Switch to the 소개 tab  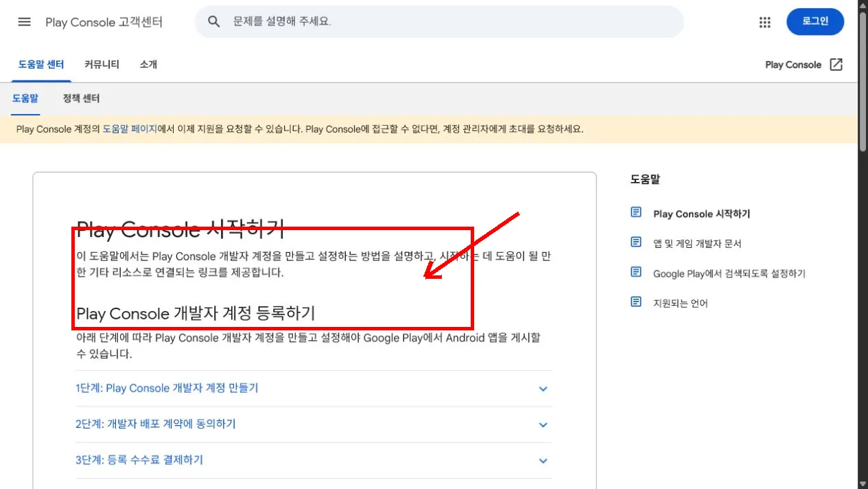coord(148,64)
